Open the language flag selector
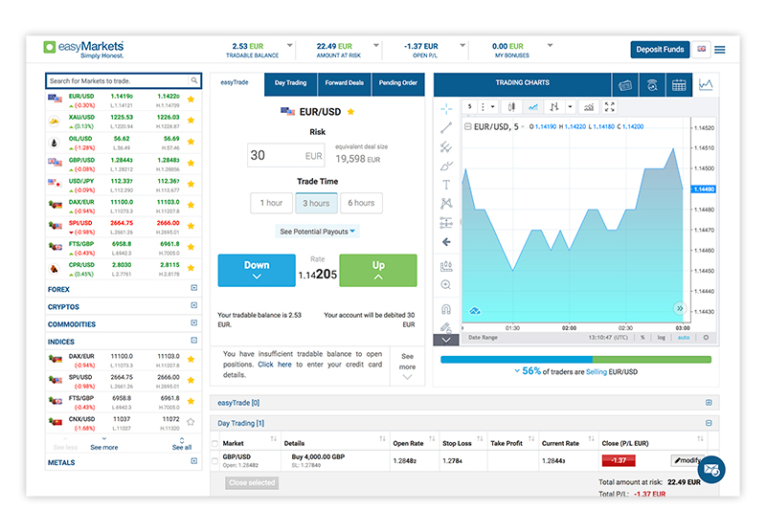The image size is (766, 532). (x=702, y=50)
